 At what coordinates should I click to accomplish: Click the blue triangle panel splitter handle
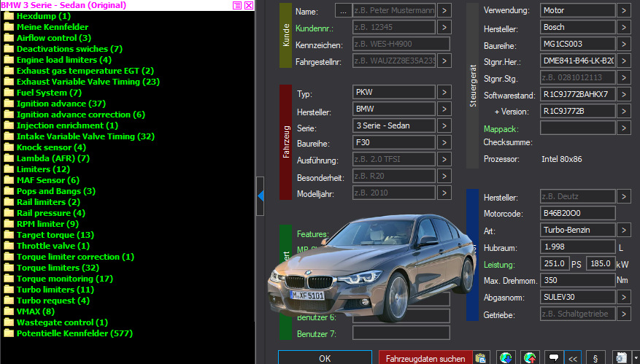tap(261, 196)
